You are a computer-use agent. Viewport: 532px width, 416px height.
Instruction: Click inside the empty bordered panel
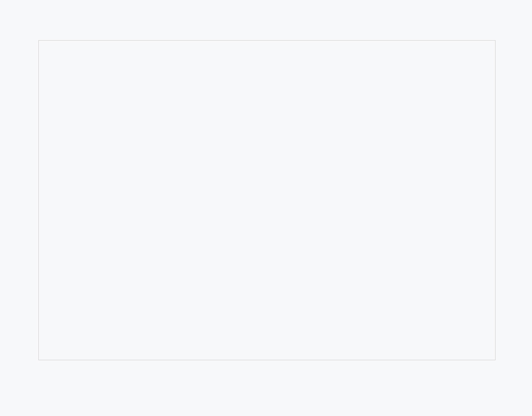[x=267, y=200]
